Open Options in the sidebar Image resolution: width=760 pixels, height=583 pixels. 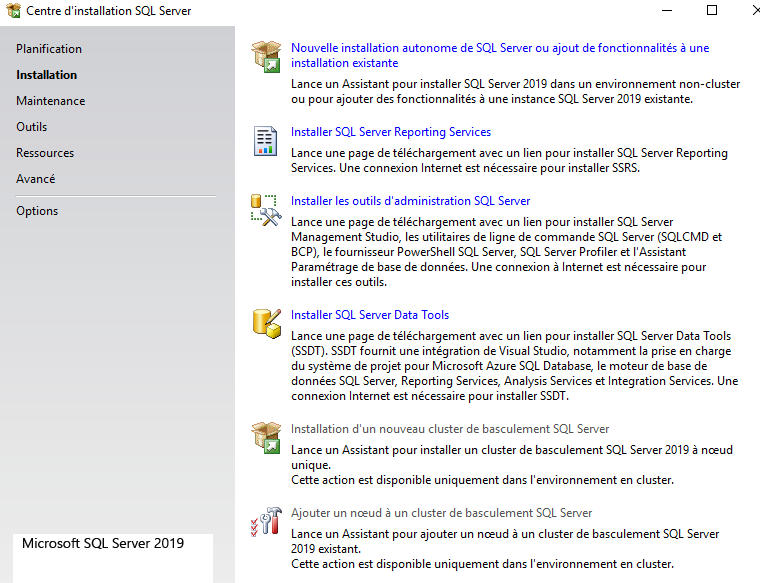pos(37,211)
